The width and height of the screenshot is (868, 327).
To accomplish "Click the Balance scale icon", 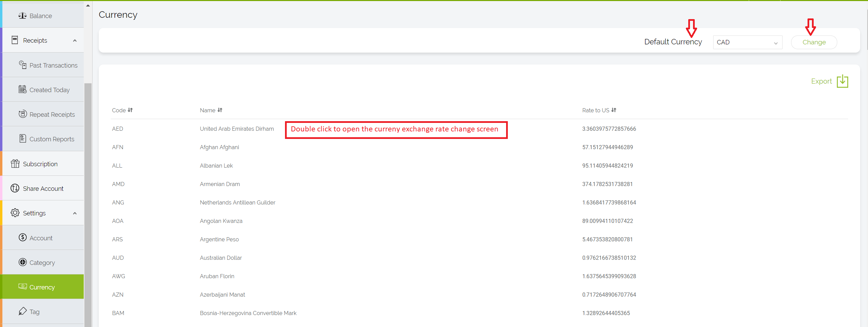I will click(x=23, y=16).
